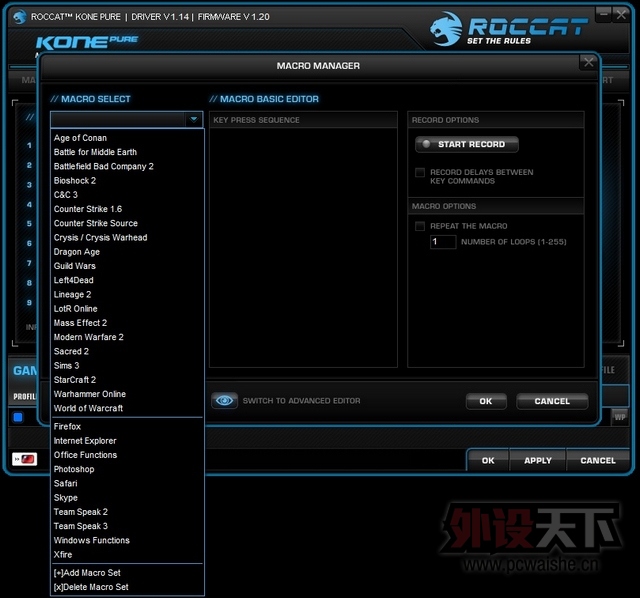Select Age of Conan macro set

point(127,138)
